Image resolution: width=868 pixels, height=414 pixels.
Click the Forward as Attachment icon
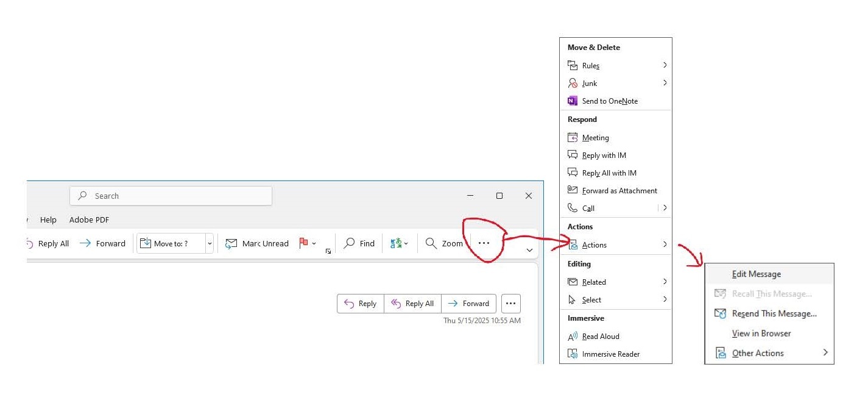tap(573, 190)
